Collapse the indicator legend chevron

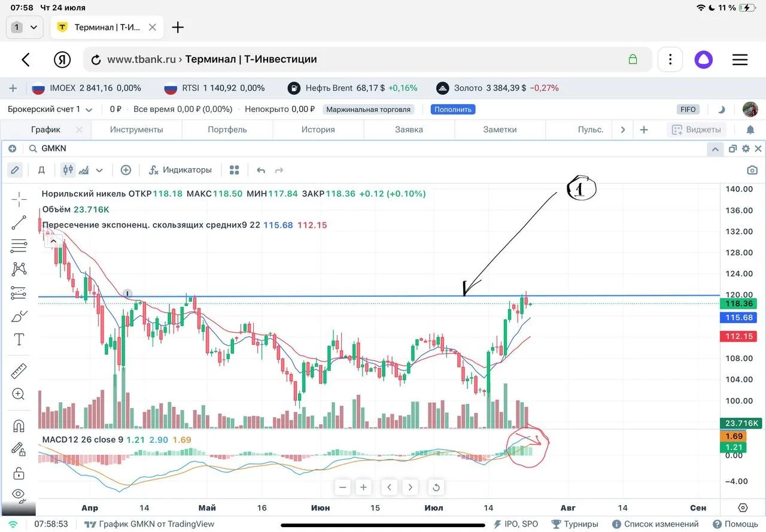click(53, 241)
